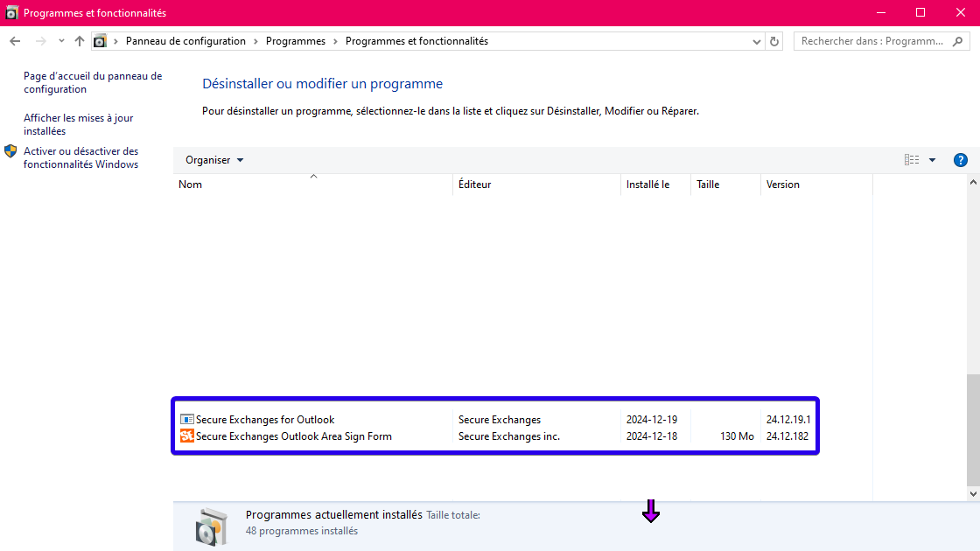Open the Organiser menu
The width and height of the screenshot is (980, 551).
coord(214,160)
